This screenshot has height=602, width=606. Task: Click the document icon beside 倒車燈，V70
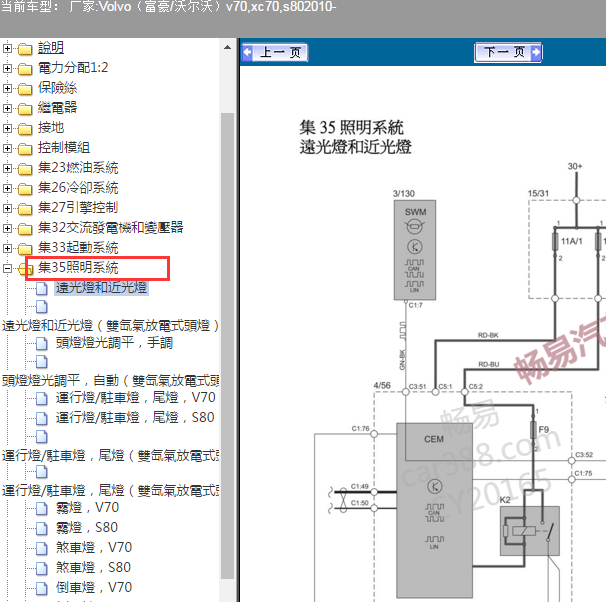[x=42, y=588]
